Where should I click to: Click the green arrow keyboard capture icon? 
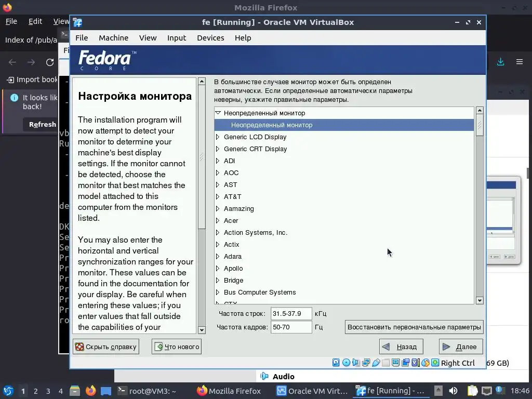click(435, 363)
